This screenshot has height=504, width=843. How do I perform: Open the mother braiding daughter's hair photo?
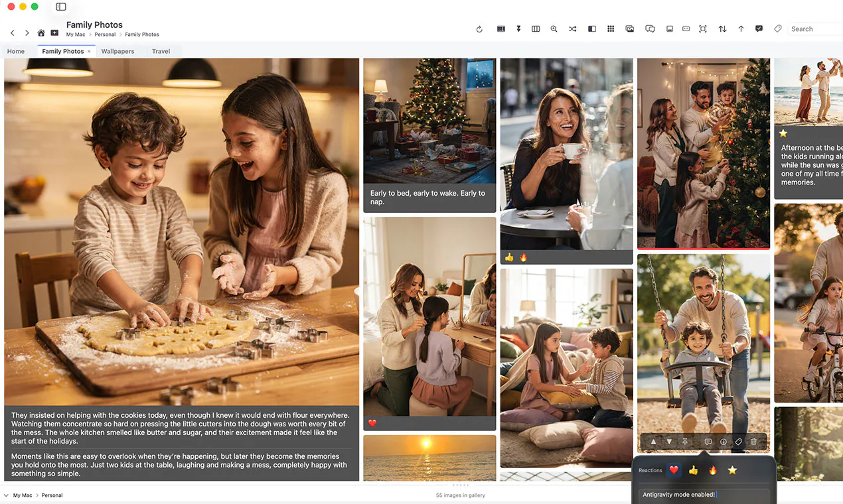click(x=429, y=316)
